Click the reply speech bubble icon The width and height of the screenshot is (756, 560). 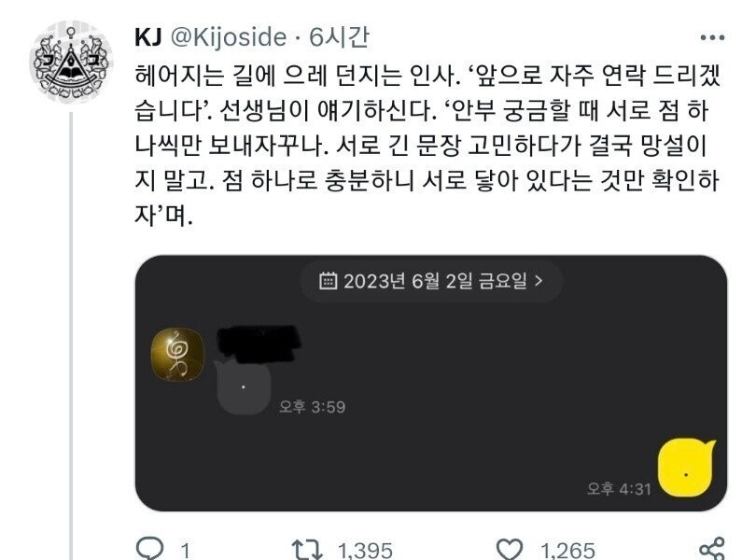[150, 549]
